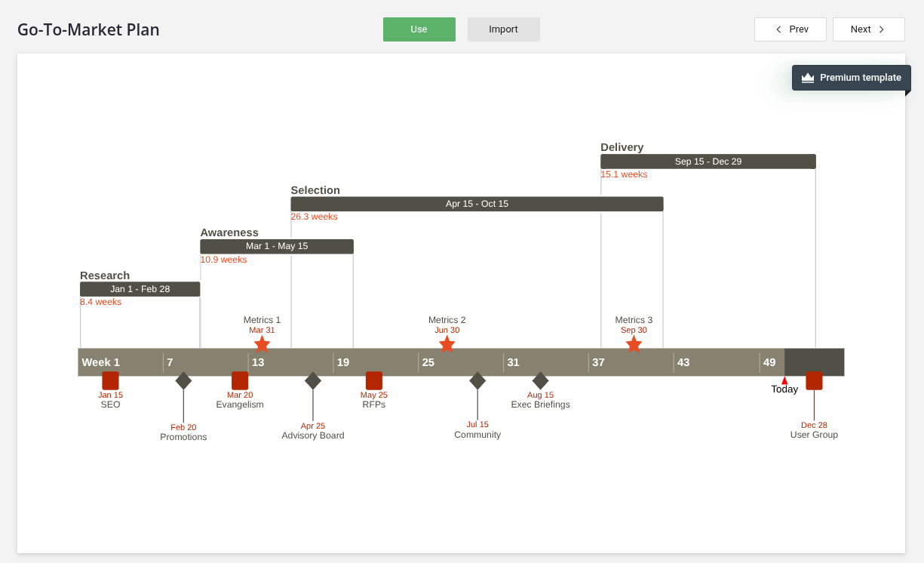Click the Awareness task bar Mar 1 - May 15

(x=277, y=246)
